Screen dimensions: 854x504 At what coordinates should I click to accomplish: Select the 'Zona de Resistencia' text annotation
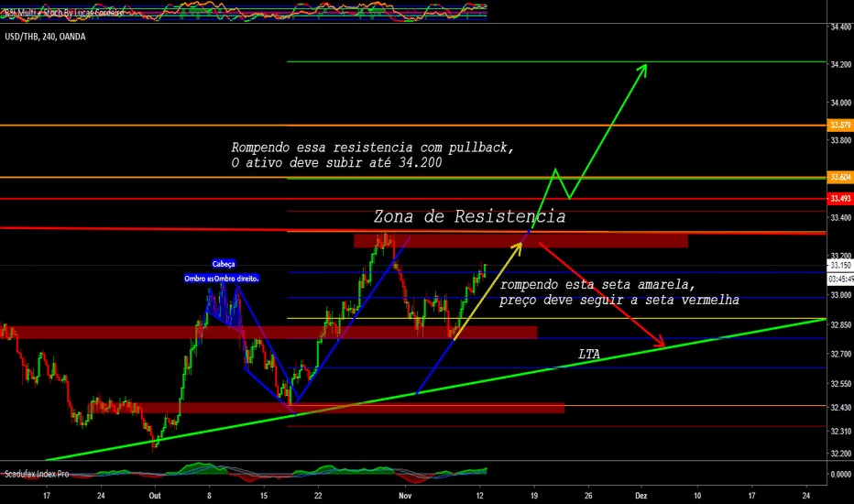pos(469,216)
